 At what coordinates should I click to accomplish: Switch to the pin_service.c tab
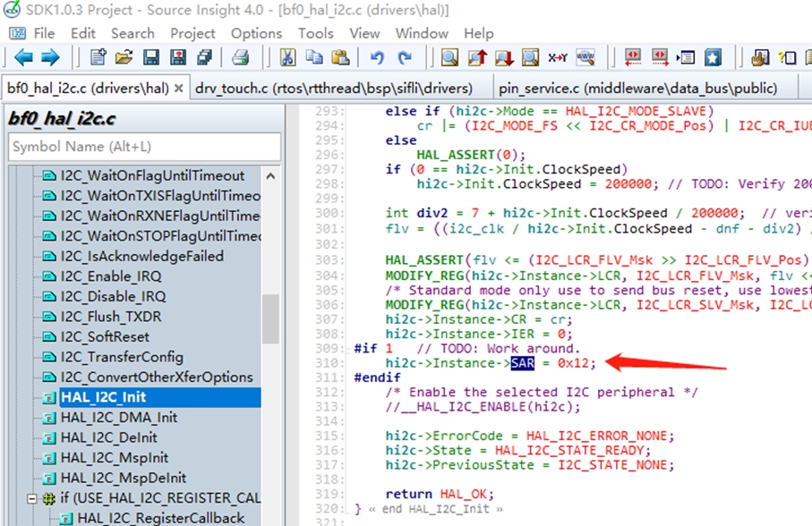[638, 88]
